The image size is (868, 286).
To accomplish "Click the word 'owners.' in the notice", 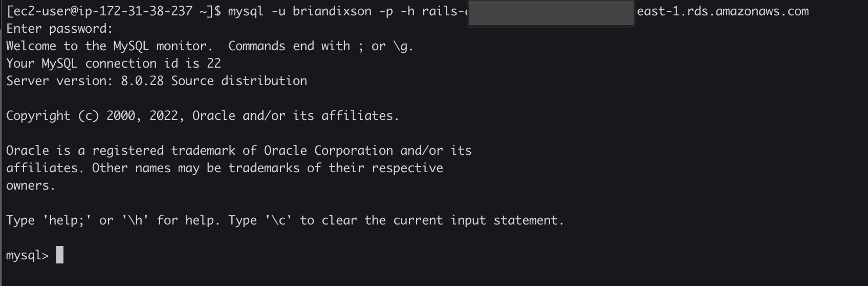I will 31,186.
